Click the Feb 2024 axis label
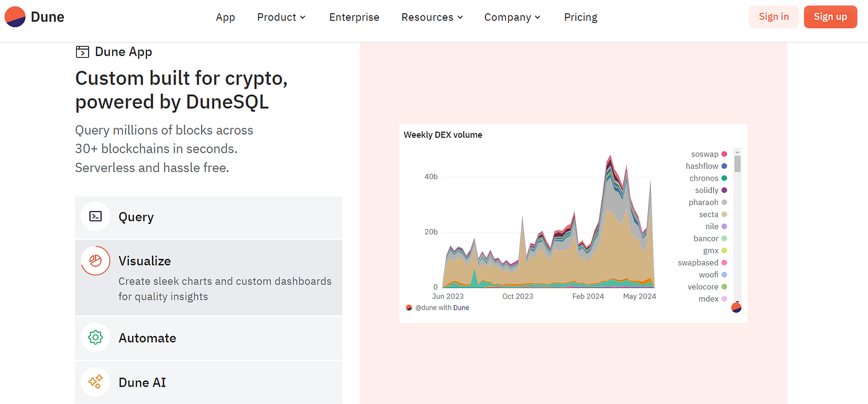 (x=588, y=296)
